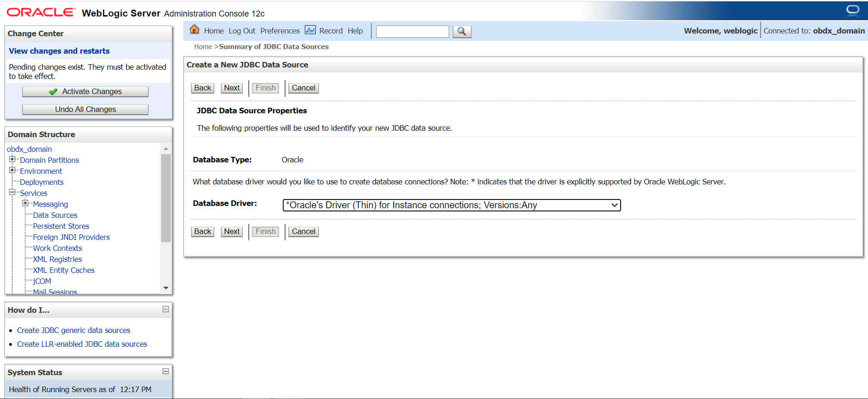The width and height of the screenshot is (868, 399).
Task: Click the Record icon in toolbar
Action: pyautogui.click(x=310, y=30)
